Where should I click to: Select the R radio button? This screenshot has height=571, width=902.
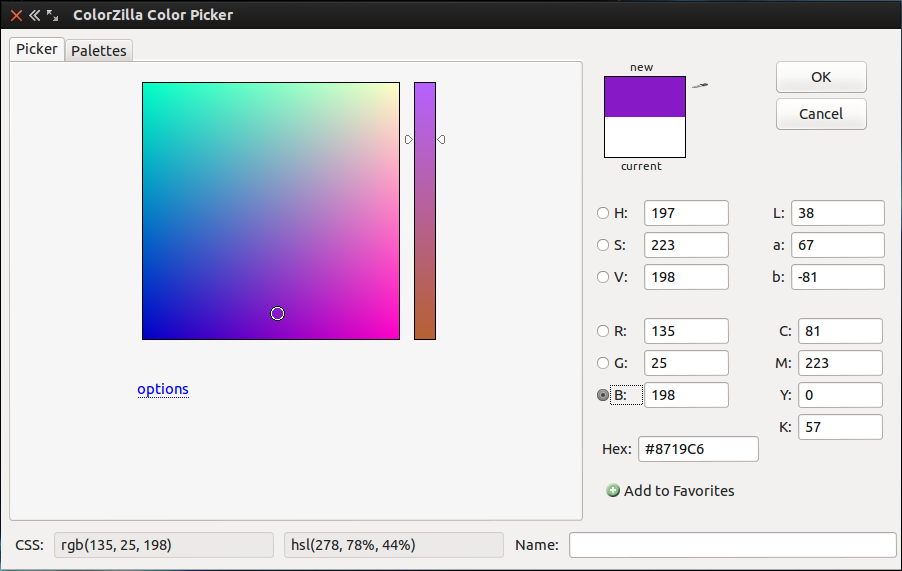(x=602, y=331)
